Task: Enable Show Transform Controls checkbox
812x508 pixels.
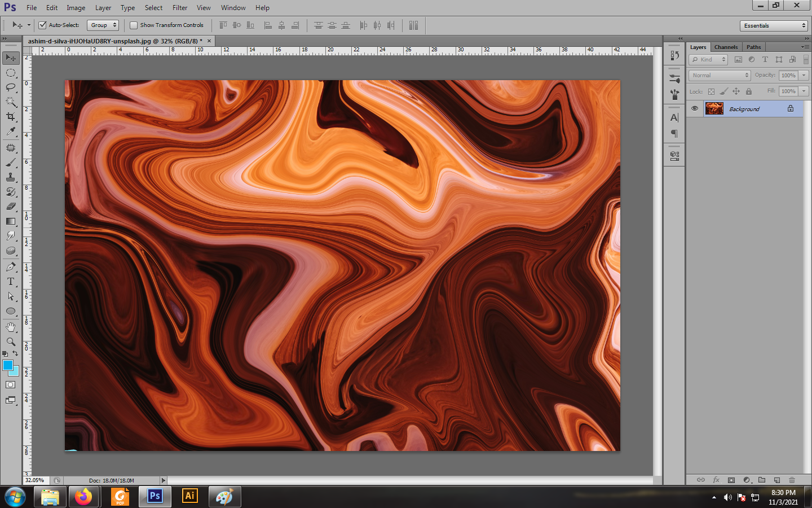Action: point(134,25)
